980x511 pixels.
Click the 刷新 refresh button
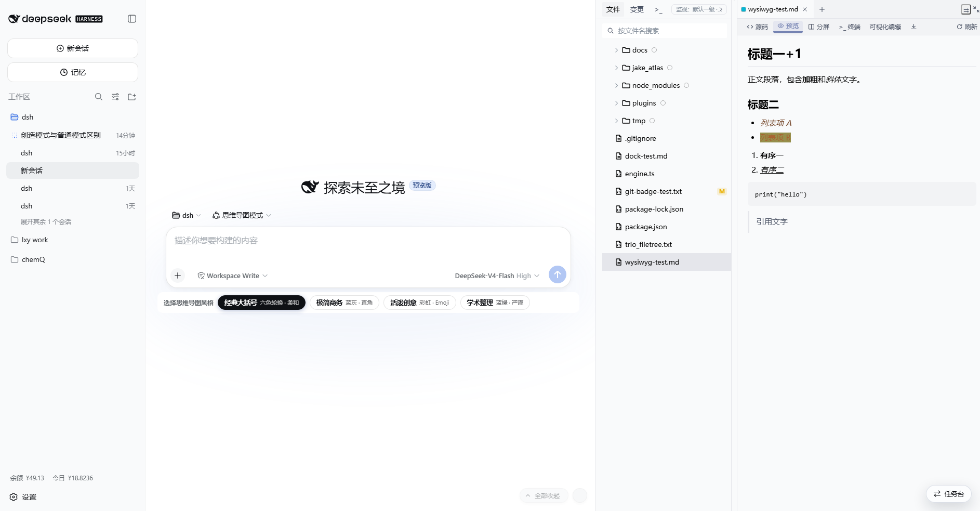point(967,27)
